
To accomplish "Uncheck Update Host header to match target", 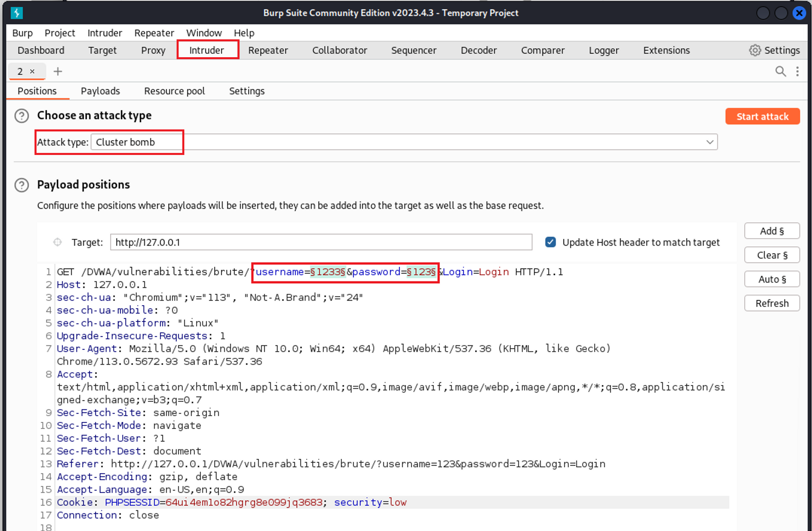I will (x=550, y=242).
